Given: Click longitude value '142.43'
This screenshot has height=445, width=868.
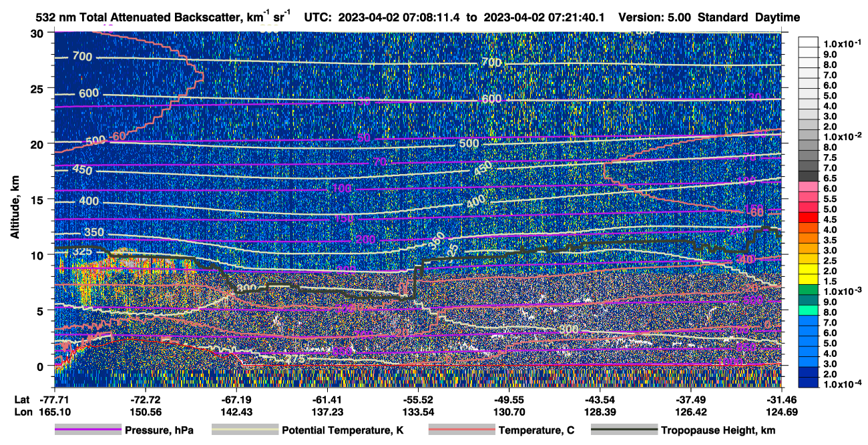Looking at the screenshot, I should [236, 412].
